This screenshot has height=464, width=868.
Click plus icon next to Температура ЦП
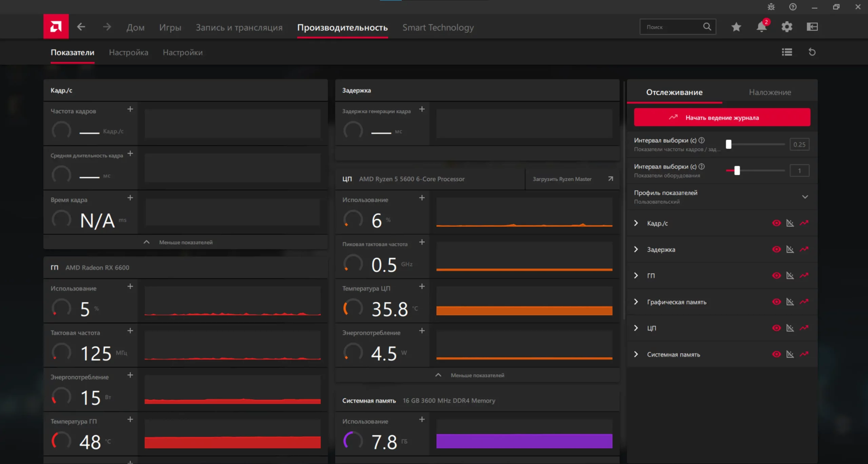[422, 286]
